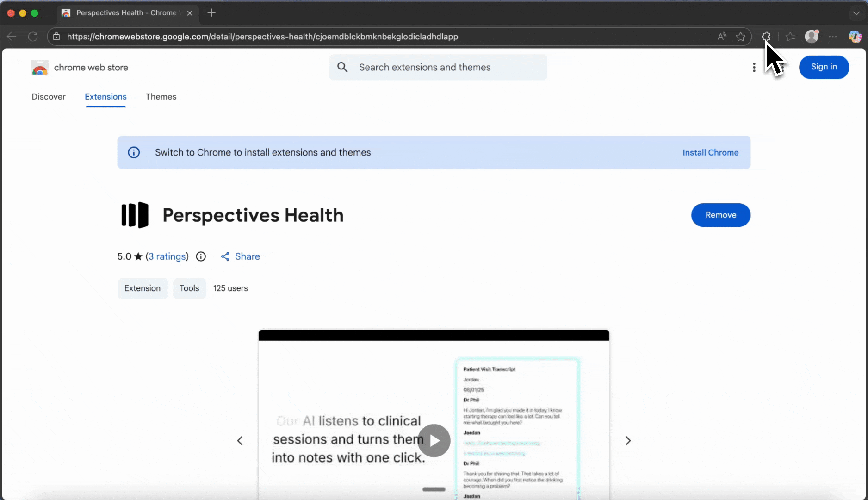Screen dimensions: 868x500
Task: Open the browser extensions puzzle icon
Action: point(766,37)
